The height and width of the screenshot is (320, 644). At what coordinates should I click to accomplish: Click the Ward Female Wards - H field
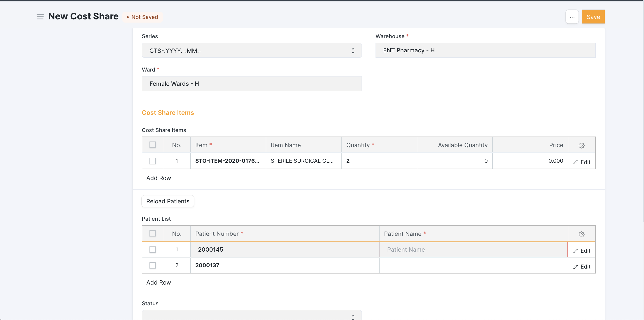(x=252, y=84)
